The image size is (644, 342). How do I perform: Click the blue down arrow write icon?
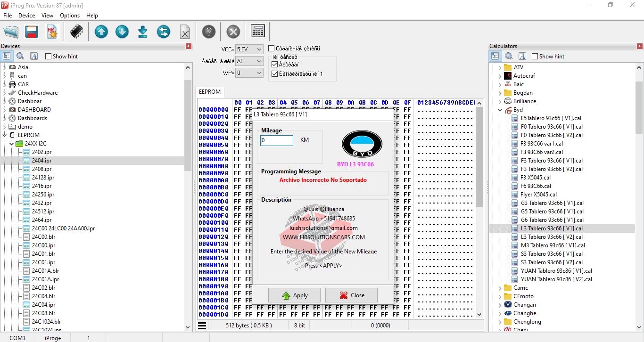pos(122,32)
